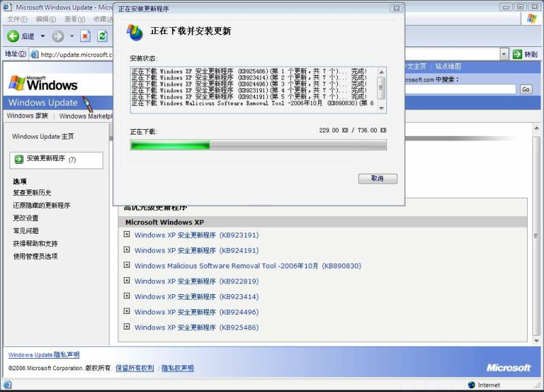
Task: Open 隐私权声明 footer link
Action: pyautogui.click(x=177, y=368)
